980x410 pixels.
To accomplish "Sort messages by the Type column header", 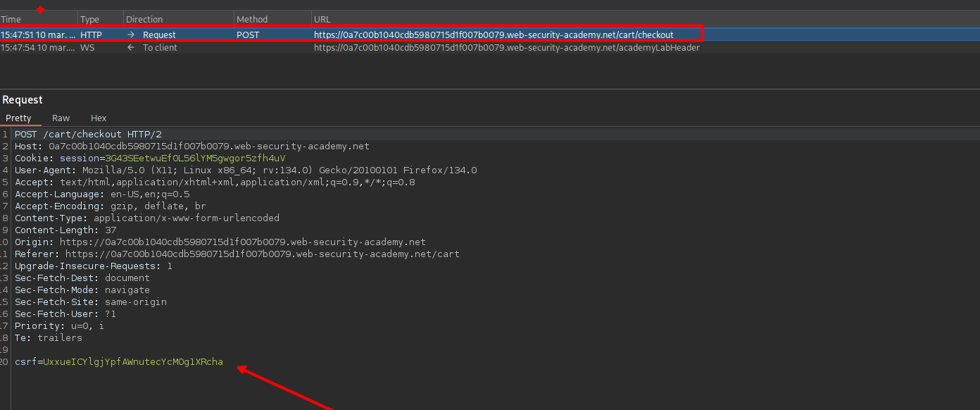I will pyautogui.click(x=89, y=20).
